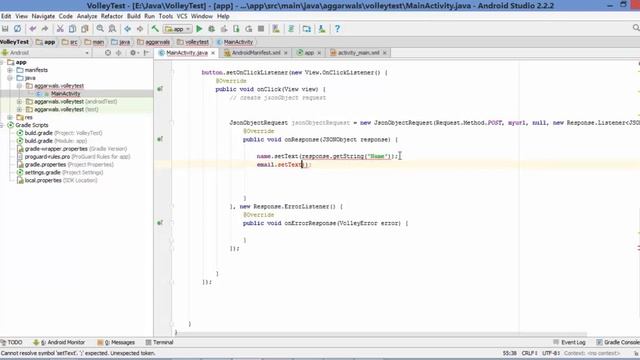Click the Help question mark icon

[x=337, y=29]
